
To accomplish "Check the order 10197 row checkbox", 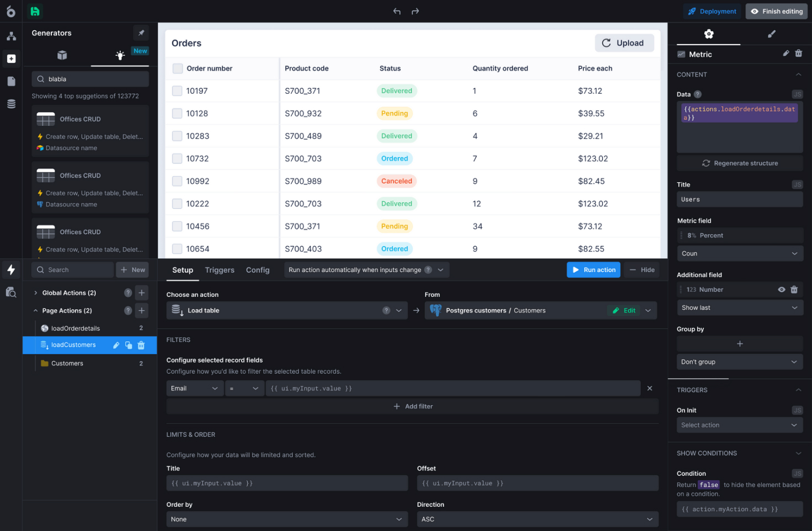I will click(x=178, y=91).
